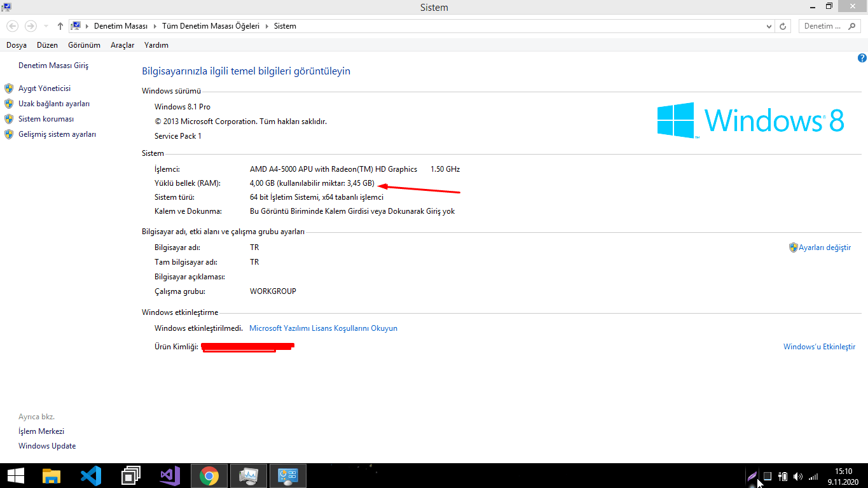The width and height of the screenshot is (868, 488).
Task: Expand the address bar history dropdown
Action: [x=769, y=26]
